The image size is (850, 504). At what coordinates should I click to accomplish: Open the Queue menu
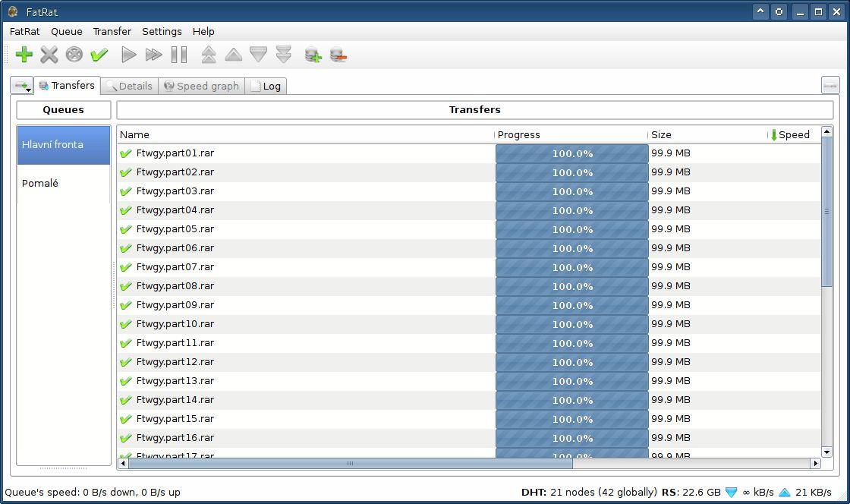(x=67, y=31)
